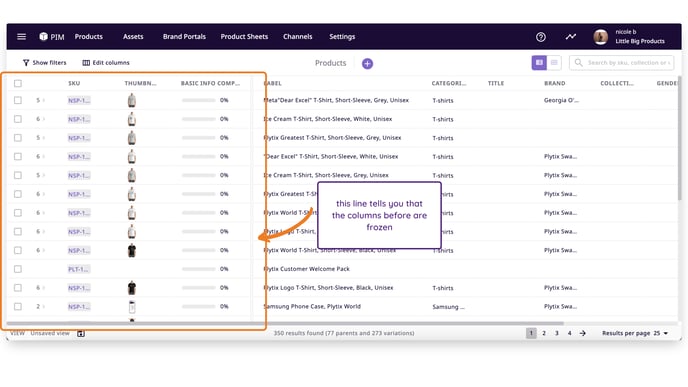
Task: Check the Samsung Phone Case row
Action: (x=18, y=306)
